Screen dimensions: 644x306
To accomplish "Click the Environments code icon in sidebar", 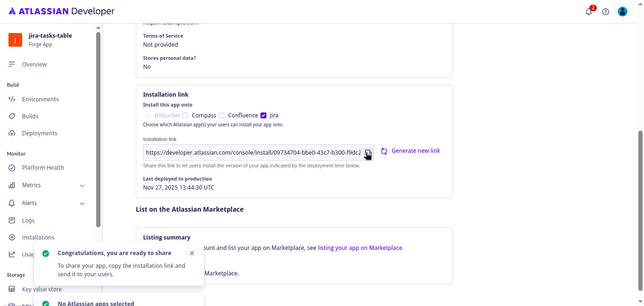I will 12,99.
